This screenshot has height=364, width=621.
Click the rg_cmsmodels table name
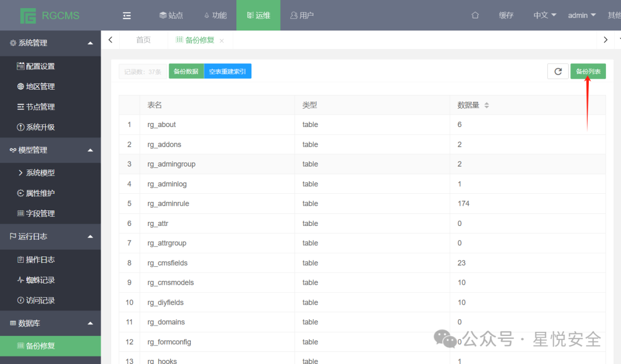click(171, 282)
